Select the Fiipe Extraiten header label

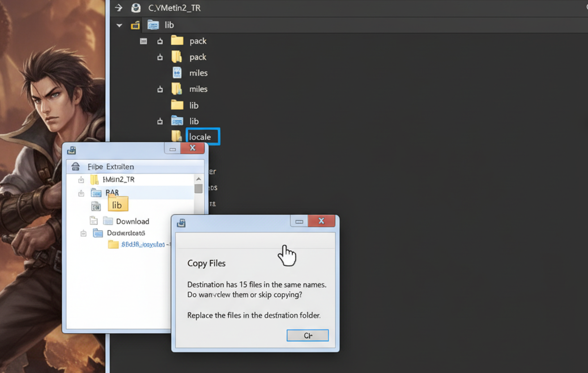click(x=111, y=167)
